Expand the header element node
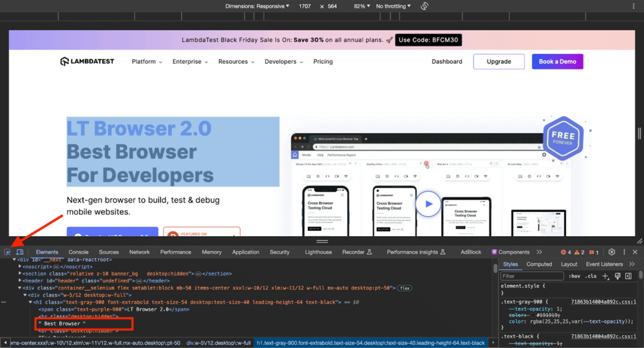Screen dimensions: 644x348 coord(21,280)
